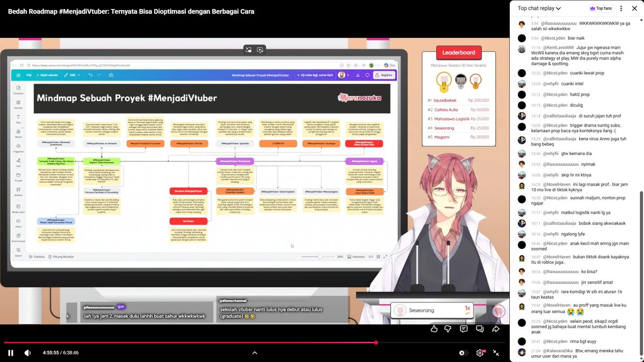Open Catatan notes in Canva footer

[x=36, y=256]
